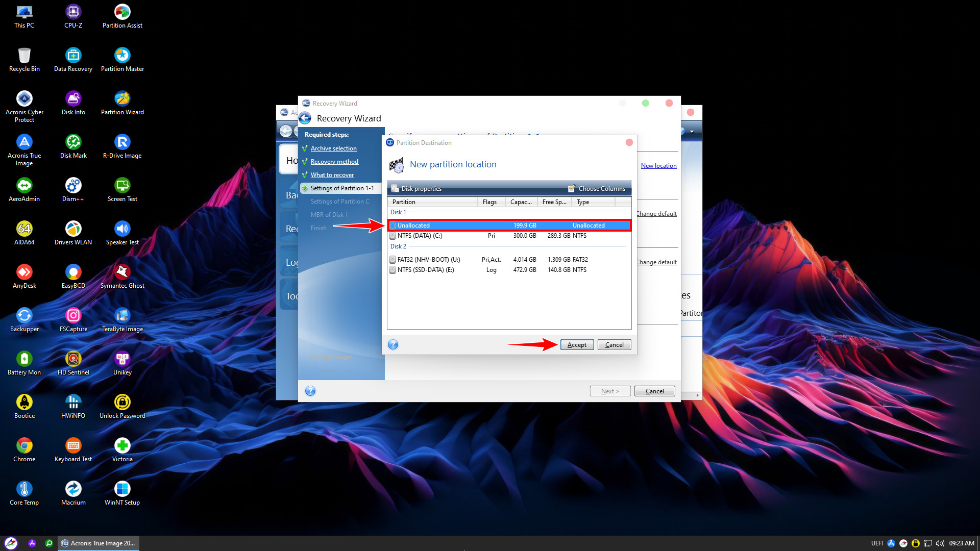Click the New location link
The image size is (980, 551).
point(658,166)
